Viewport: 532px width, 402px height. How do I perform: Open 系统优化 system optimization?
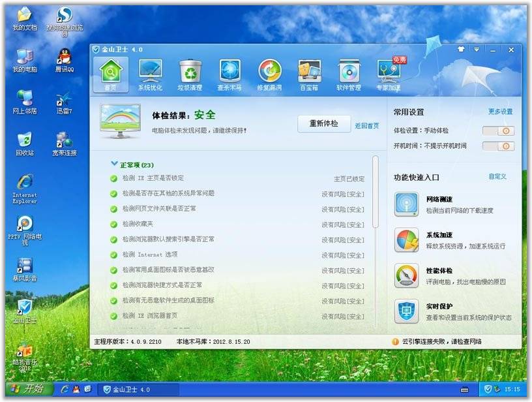point(151,74)
